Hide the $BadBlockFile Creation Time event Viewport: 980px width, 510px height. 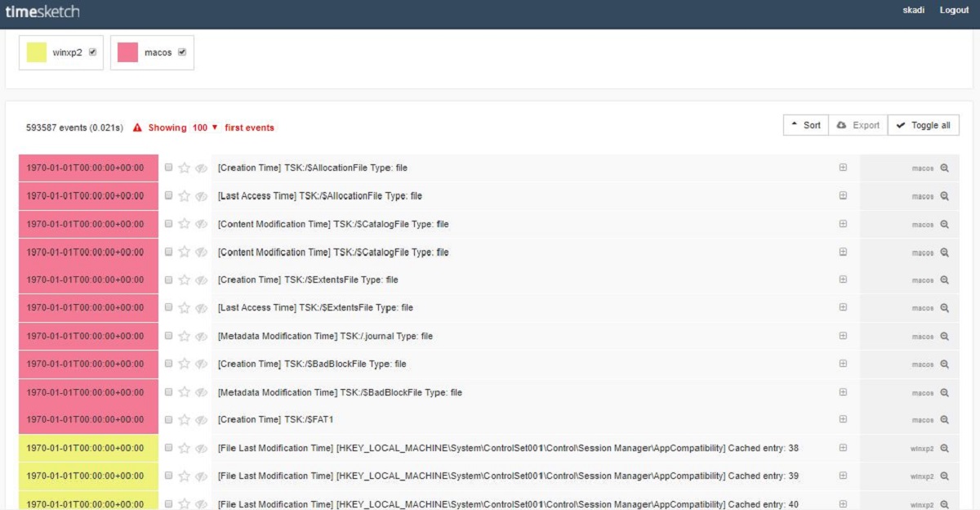pos(201,364)
